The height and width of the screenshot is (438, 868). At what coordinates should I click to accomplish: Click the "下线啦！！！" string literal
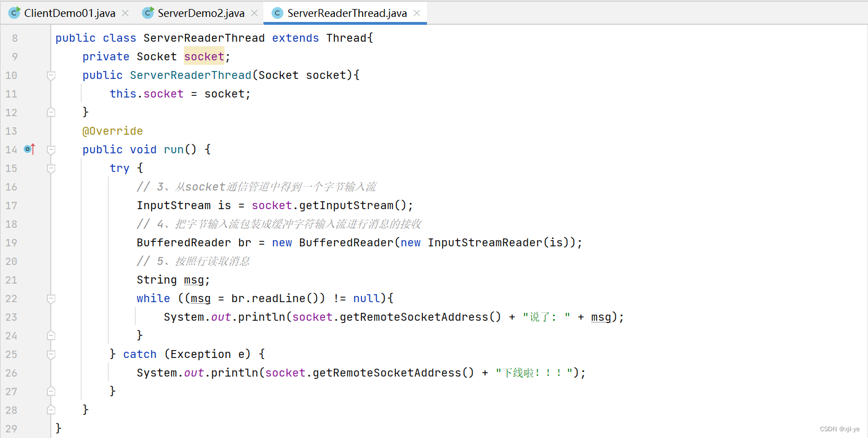(x=535, y=373)
